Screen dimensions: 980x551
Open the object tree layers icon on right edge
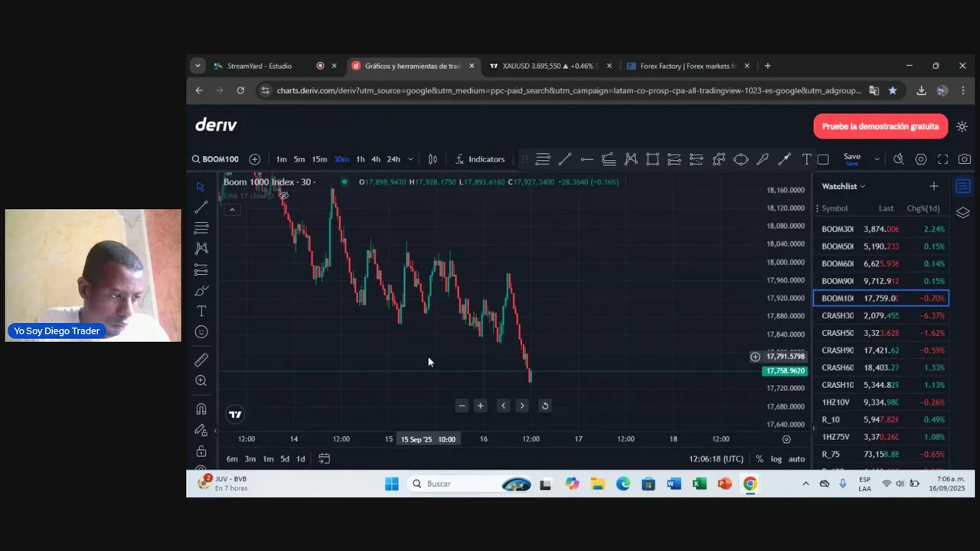click(963, 213)
